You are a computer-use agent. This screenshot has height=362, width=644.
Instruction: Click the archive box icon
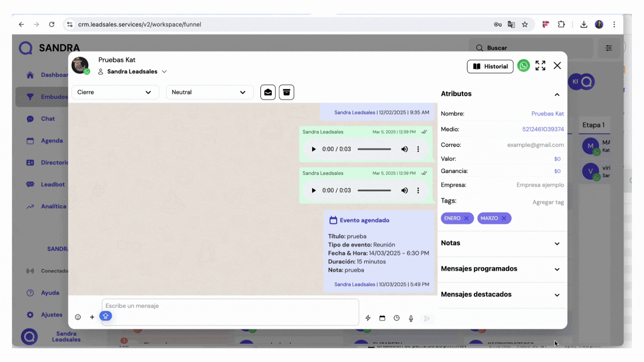tap(286, 92)
